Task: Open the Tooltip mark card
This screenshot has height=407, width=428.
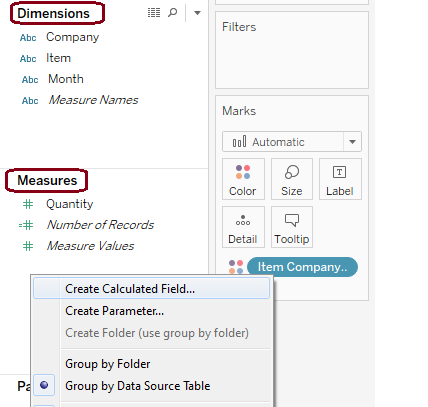Action: coord(292,227)
